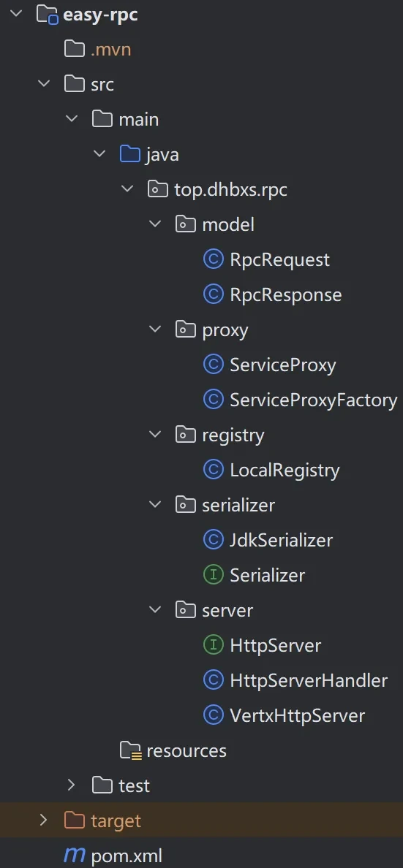Collapse the top.dhbxs.rpc package chevron

127,189
